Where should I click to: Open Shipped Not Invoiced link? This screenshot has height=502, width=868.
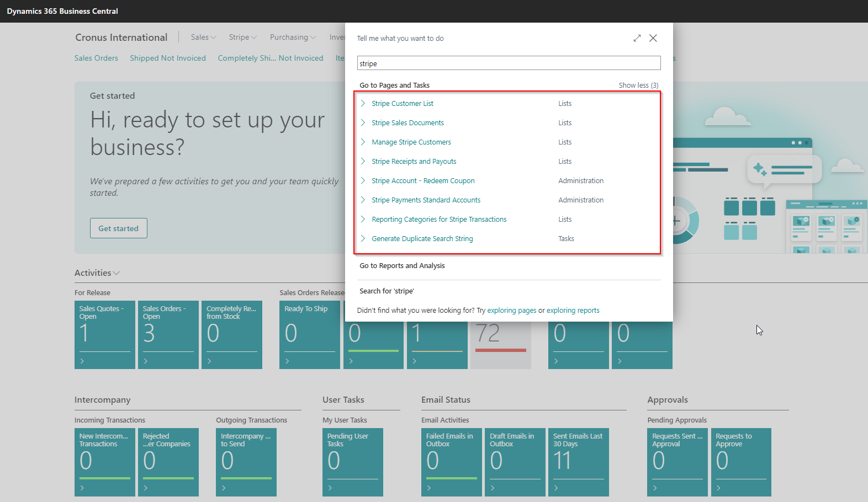[168, 58]
